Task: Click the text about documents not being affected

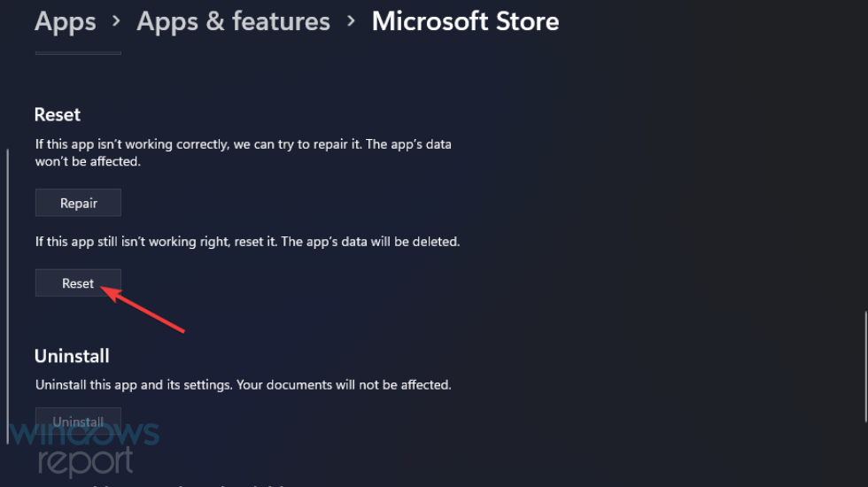Action: (x=243, y=384)
